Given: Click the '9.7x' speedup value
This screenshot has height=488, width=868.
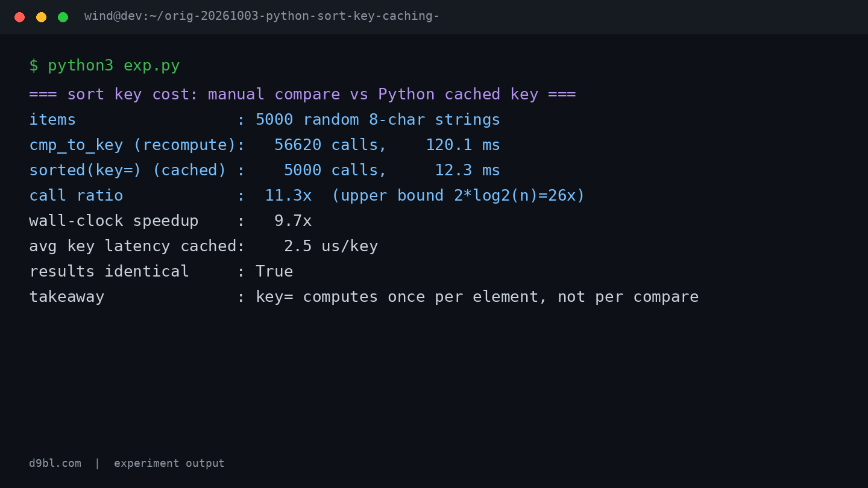Looking at the screenshot, I should coord(293,221).
